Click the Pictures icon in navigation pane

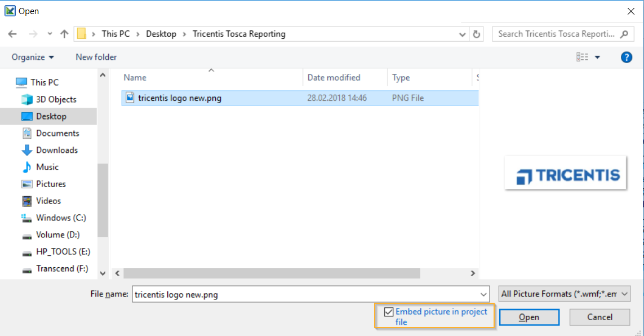(x=26, y=184)
